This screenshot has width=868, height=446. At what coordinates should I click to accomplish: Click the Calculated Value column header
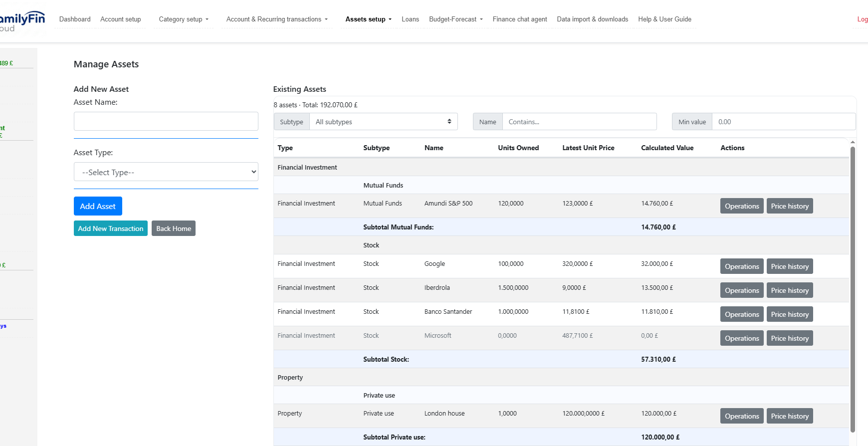[667, 148]
